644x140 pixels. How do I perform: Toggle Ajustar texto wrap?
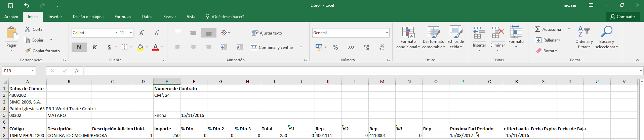(x=267, y=33)
